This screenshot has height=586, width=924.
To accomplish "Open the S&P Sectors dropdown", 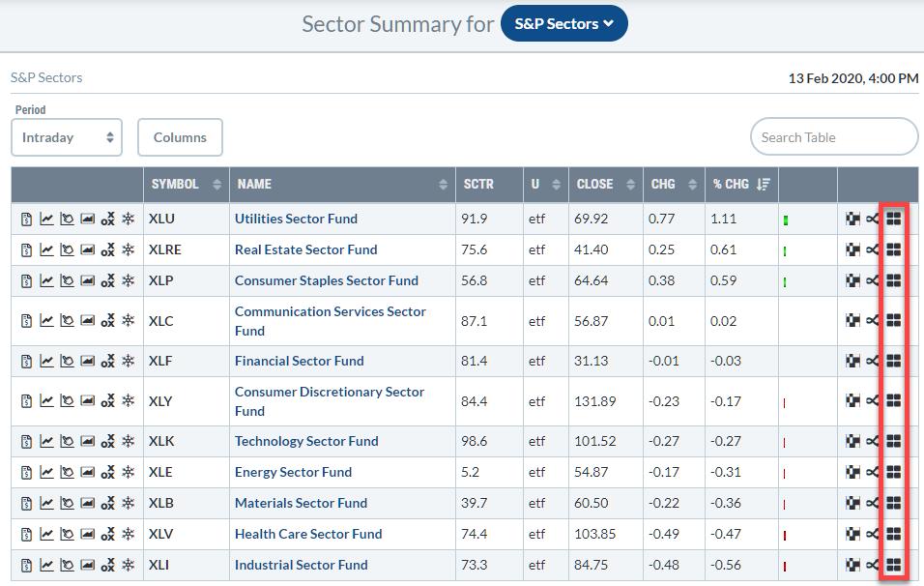I will click(x=563, y=24).
